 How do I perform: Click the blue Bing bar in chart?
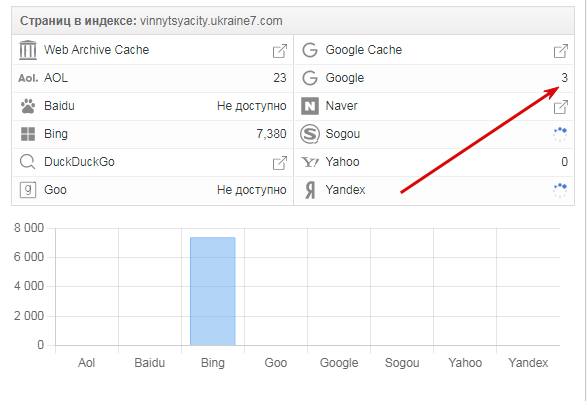point(213,291)
